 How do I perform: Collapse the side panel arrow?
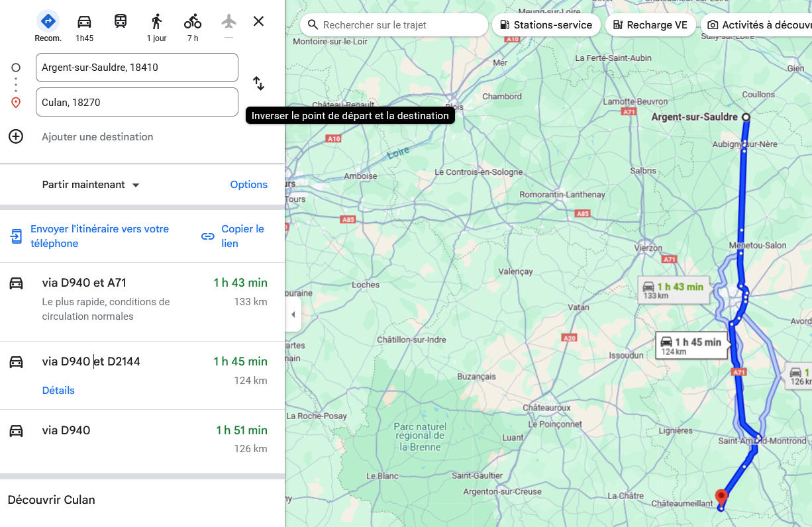tap(293, 314)
